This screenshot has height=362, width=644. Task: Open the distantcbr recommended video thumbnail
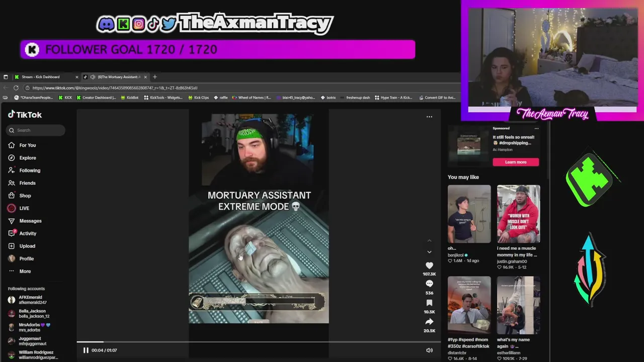469,305
